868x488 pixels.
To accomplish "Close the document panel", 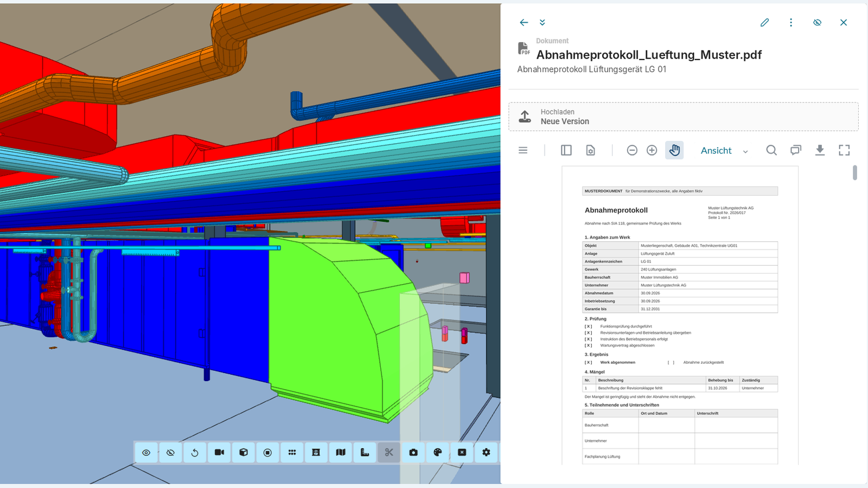I will pyautogui.click(x=844, y=22).
